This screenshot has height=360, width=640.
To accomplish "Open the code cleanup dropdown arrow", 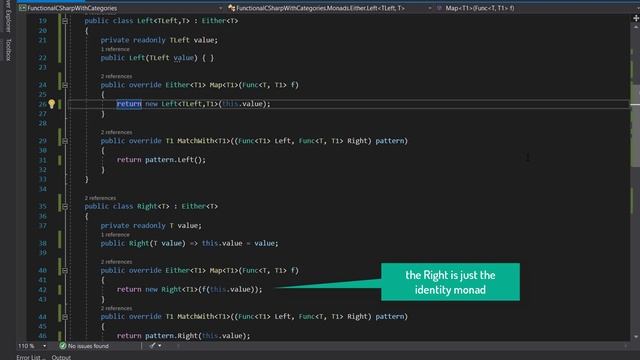I will pos(160,346).
